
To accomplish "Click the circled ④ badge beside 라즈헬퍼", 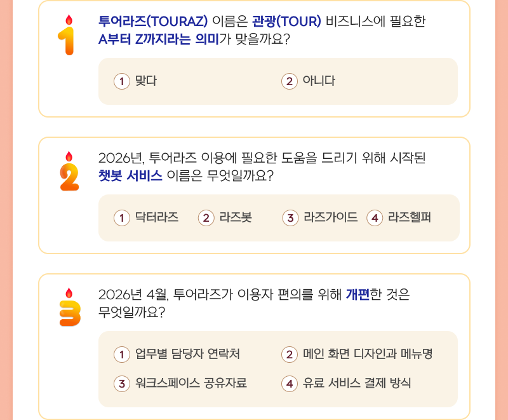I will (374, 218).
